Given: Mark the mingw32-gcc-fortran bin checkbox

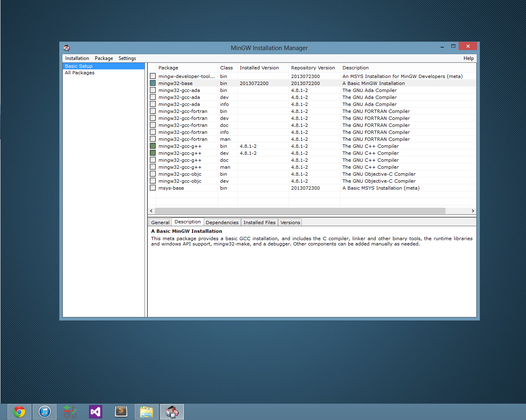Looking at the screenshot, I should [x=153, y=111].
